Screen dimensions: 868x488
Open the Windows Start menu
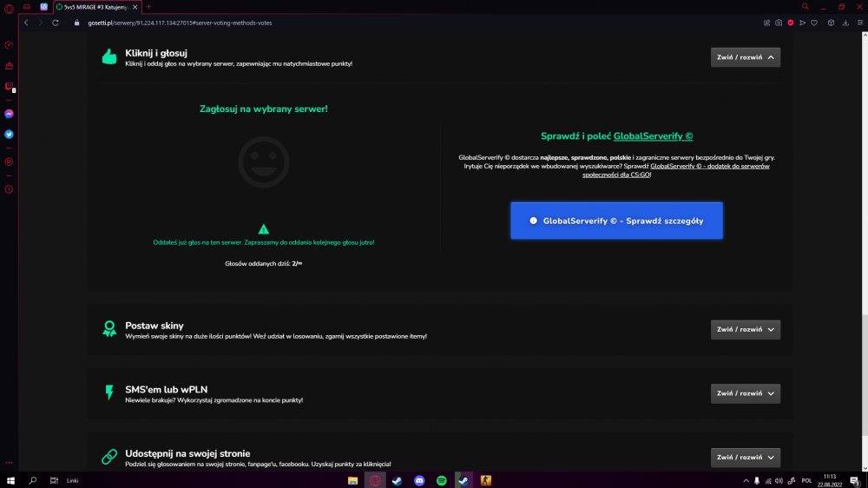[10, 480]
